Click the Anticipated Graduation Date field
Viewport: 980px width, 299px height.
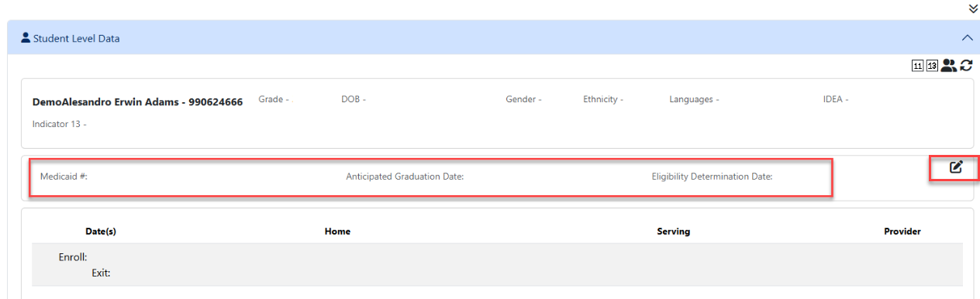pyautogui.click(x=405, y=177)
